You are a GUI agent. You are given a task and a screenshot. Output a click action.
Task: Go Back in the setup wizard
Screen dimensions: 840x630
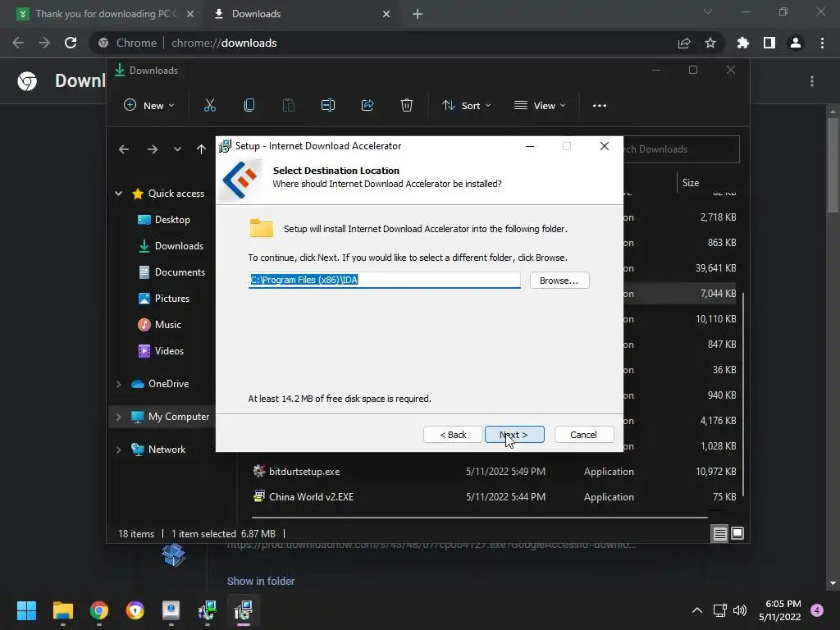[x=453, y=435]
